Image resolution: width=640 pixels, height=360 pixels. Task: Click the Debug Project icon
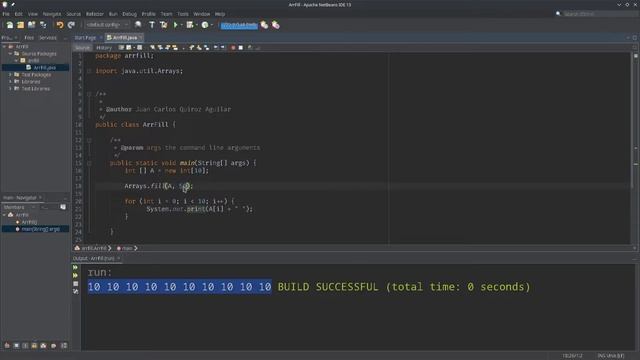click(190, 25)
